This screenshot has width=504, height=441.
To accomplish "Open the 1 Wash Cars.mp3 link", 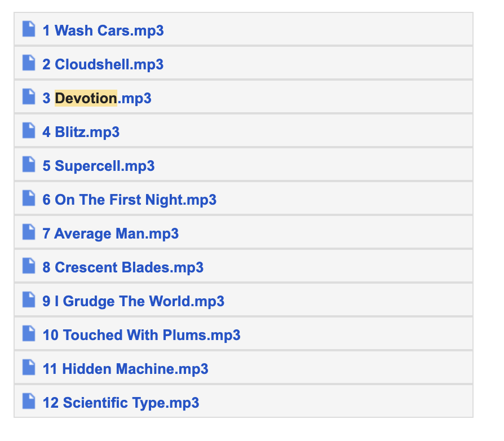I will [103, 30].
